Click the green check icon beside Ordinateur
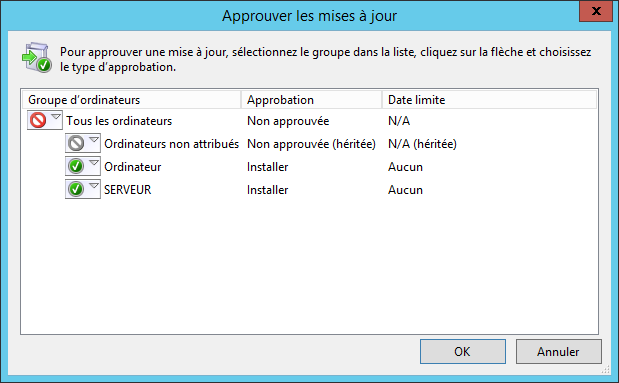 pos(76,166)
